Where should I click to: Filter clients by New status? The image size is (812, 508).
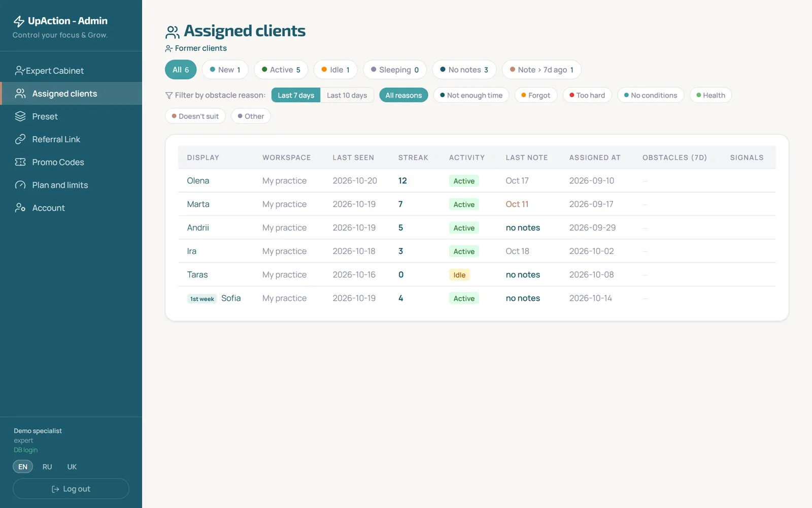(x=225, y=70)
